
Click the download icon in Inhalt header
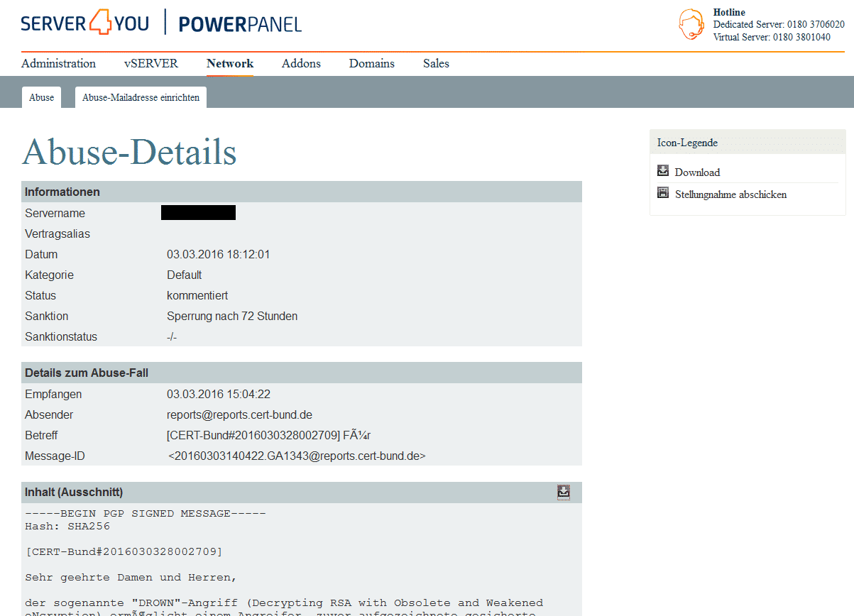click(564, 492)
